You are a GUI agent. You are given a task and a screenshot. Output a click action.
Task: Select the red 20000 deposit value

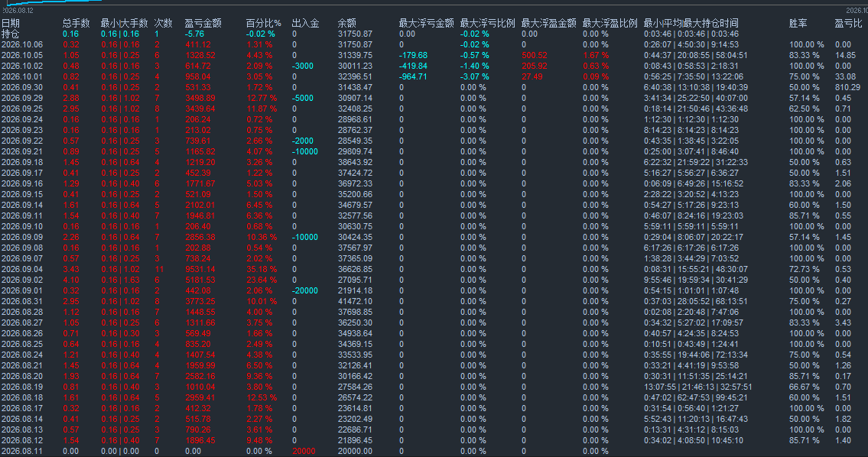coord(304,452)
